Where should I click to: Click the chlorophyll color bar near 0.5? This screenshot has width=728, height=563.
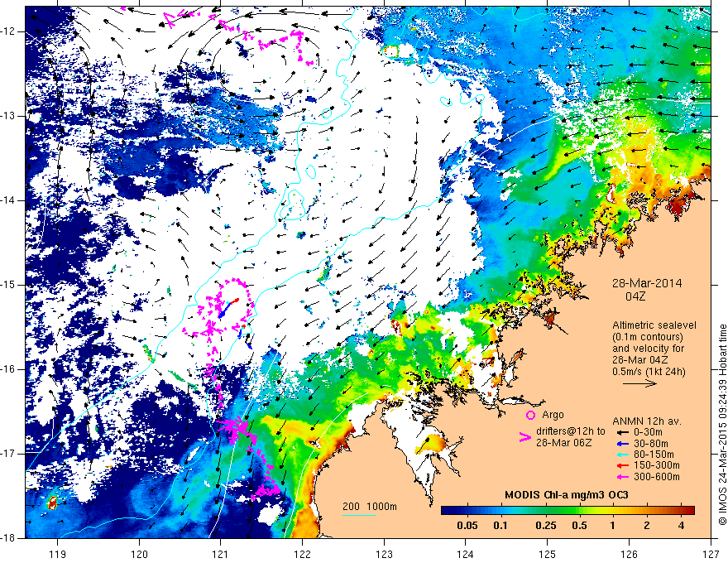coord(579,510)
